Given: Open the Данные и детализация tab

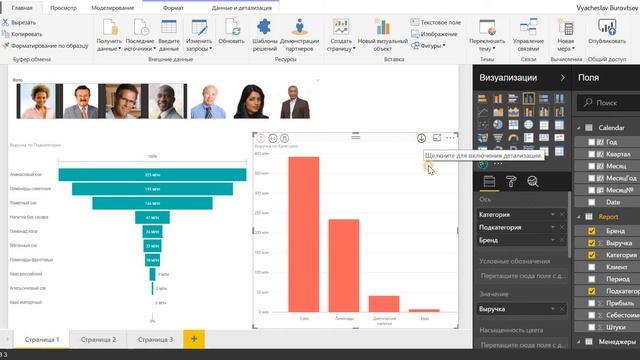Looking at the screenshot, I should [242, 8].
